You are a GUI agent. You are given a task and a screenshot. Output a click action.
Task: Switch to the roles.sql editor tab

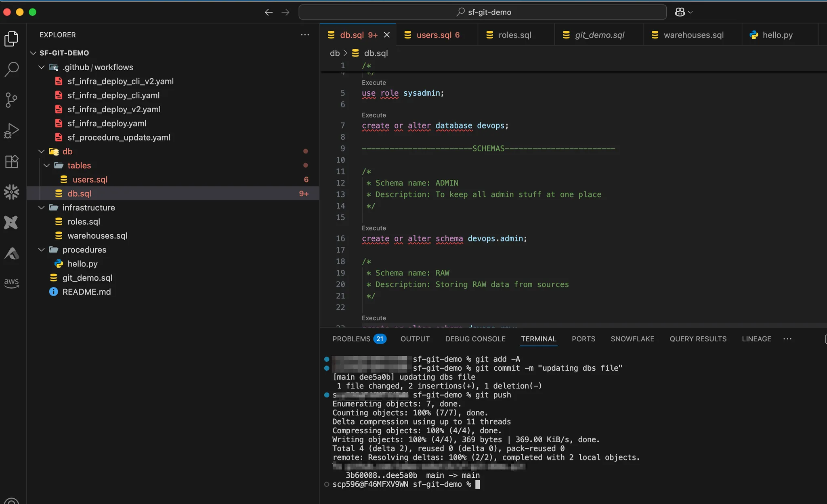(516, 35)
